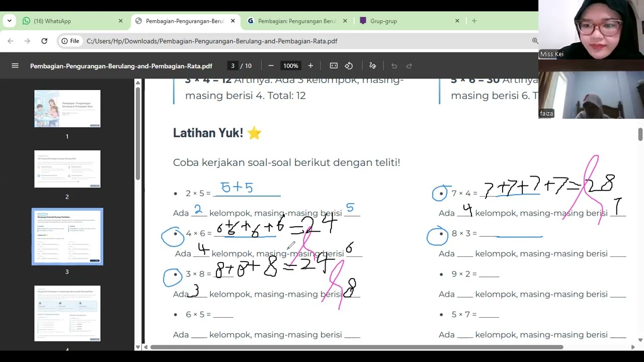Toggle the PDF sidebar menu
Viewport: 644px width, 362px height.
click(x=15, y=66)
